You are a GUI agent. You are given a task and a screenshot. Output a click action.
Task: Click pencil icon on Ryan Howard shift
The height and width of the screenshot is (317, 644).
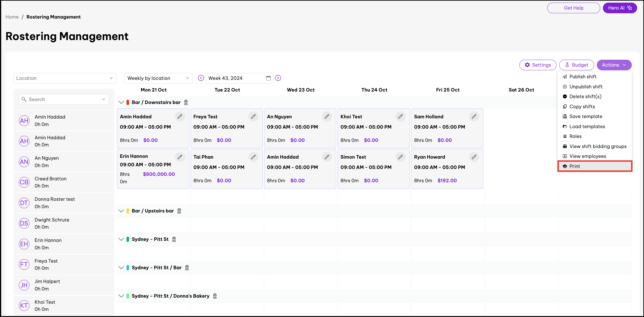(x=474, y=157)
